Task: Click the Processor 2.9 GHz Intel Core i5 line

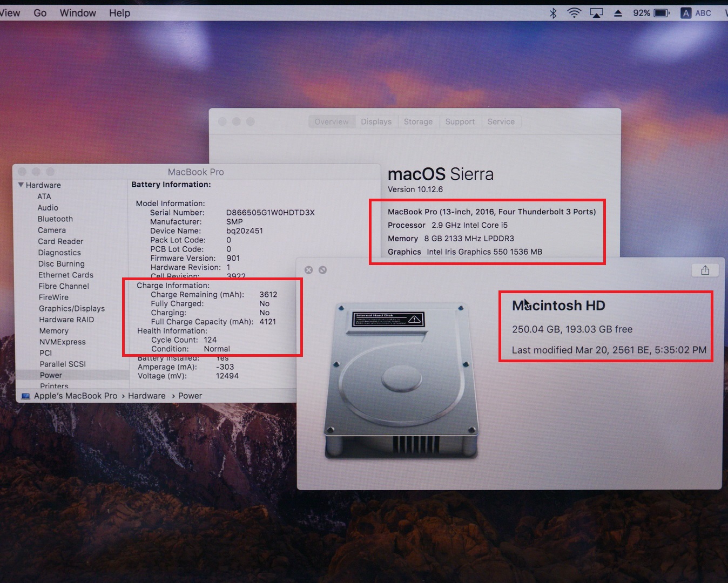Action: [448, 226]
